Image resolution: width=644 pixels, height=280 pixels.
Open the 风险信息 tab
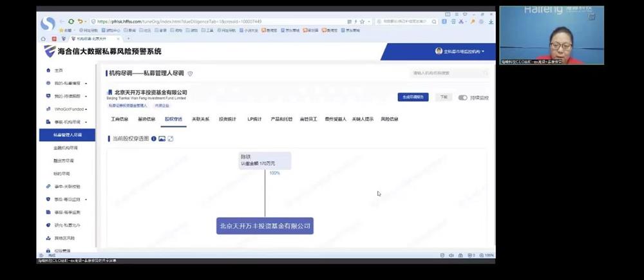[x=390, y=119]
